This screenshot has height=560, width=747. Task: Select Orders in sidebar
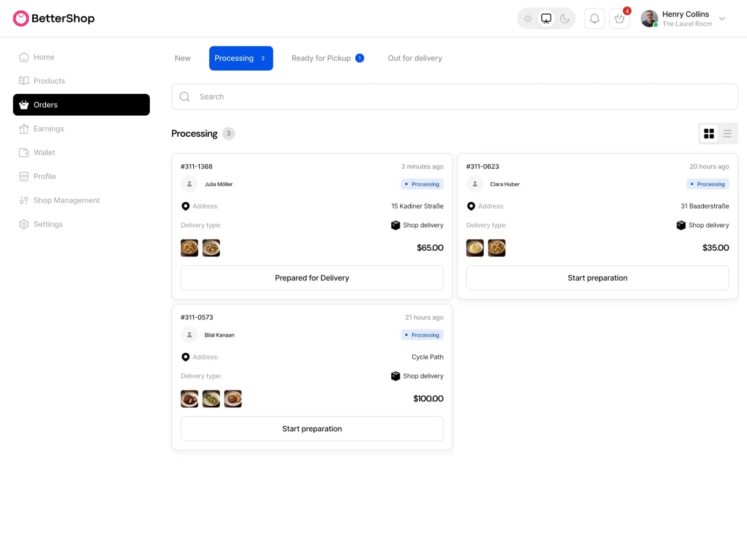pyautogui.click(x=81, y=105)
